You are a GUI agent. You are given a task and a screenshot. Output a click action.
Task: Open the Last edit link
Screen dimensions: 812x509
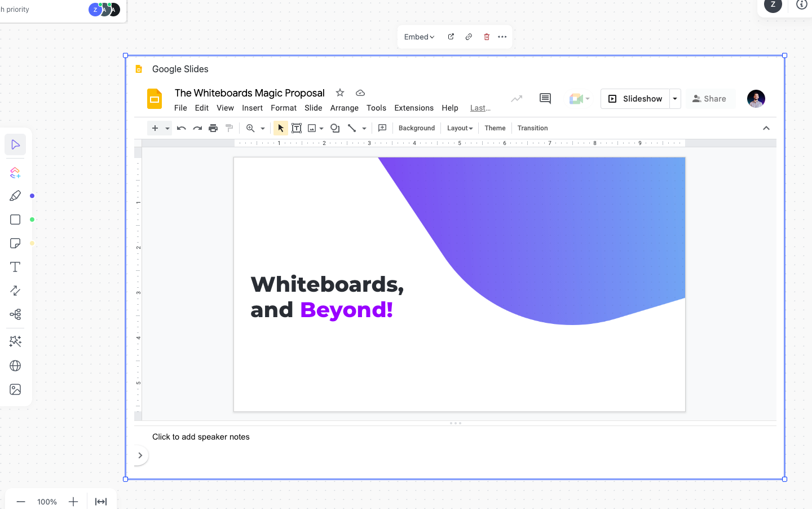tap(480, 108)
